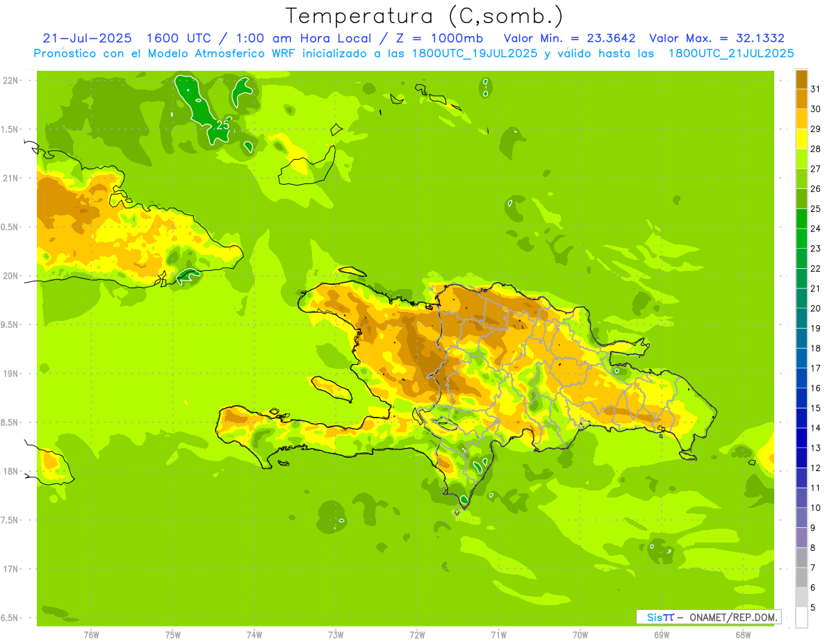
Task: Click the "75W" longitude axis label
Action: [172, 635]
